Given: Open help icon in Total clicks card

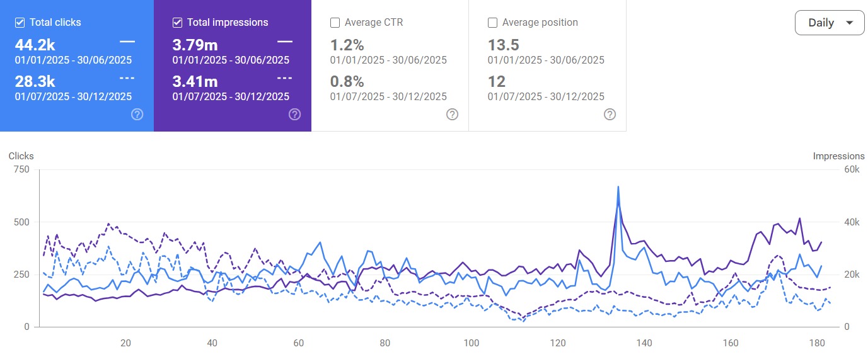Looking at the screenshot, I should 137,114.
